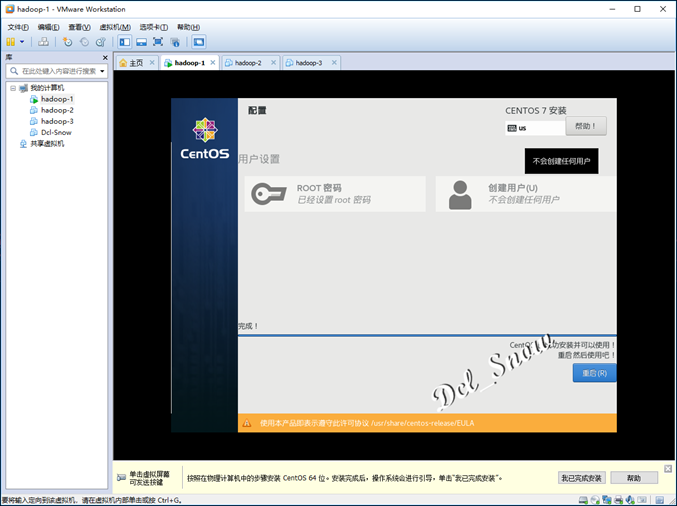Viewport: 677px width, 506px height.
Task: Click the us keyboard layout indicator
Action: coord(535,128)
